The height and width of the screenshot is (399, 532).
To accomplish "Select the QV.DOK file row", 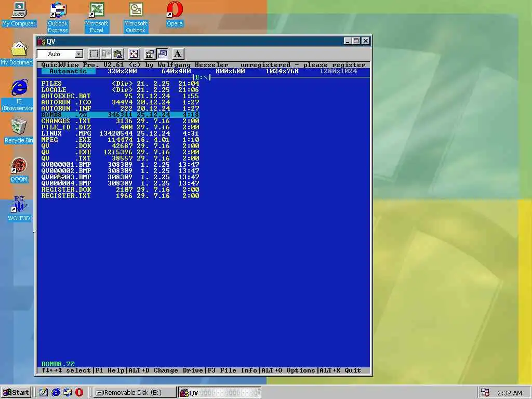I will coord(120,146).
